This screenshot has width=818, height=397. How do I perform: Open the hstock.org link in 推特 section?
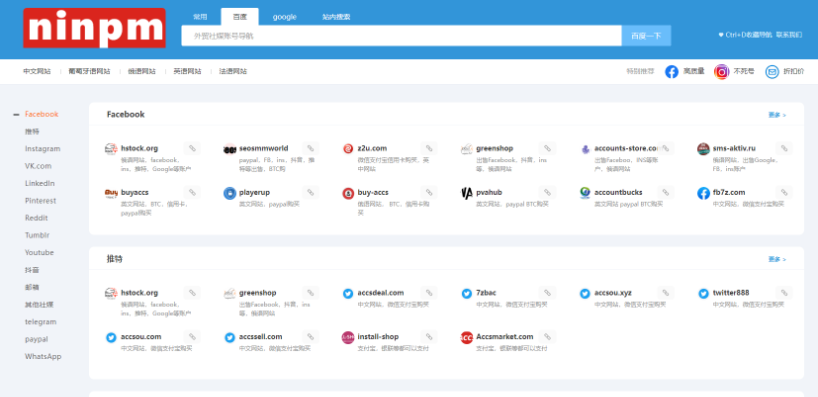pos(139,293)
